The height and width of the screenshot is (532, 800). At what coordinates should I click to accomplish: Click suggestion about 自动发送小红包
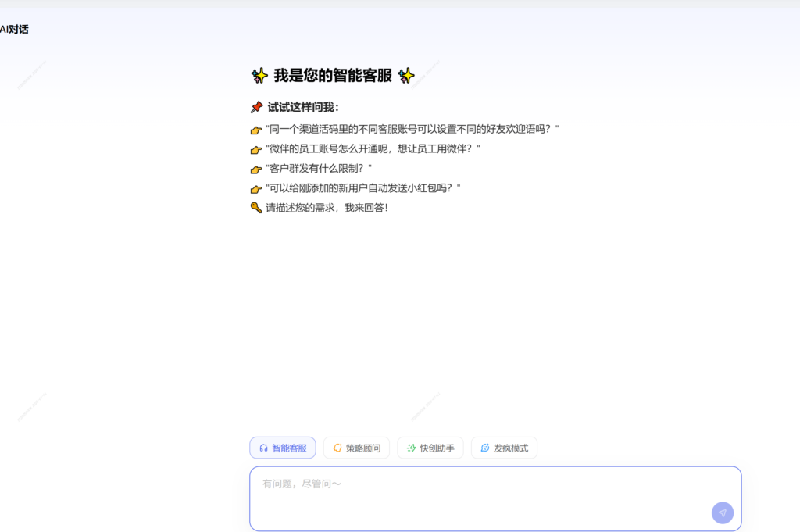click(x=362, y=188)
